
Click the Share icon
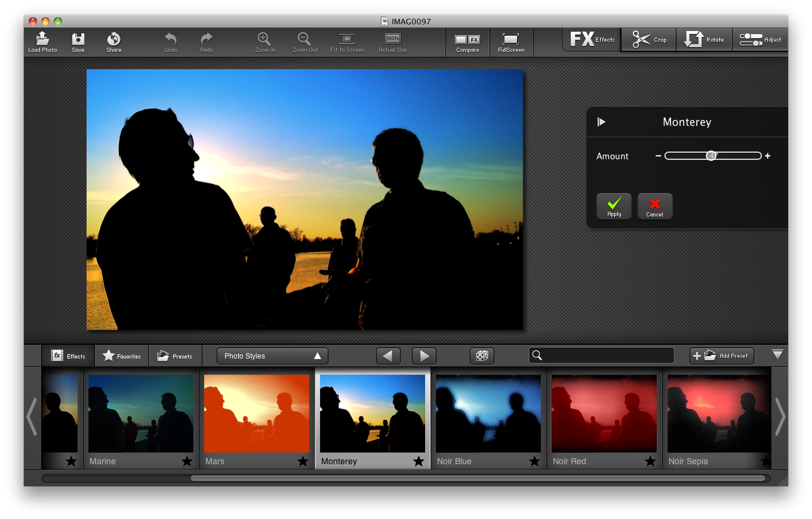pyautogui.click(x=113, y=41)
